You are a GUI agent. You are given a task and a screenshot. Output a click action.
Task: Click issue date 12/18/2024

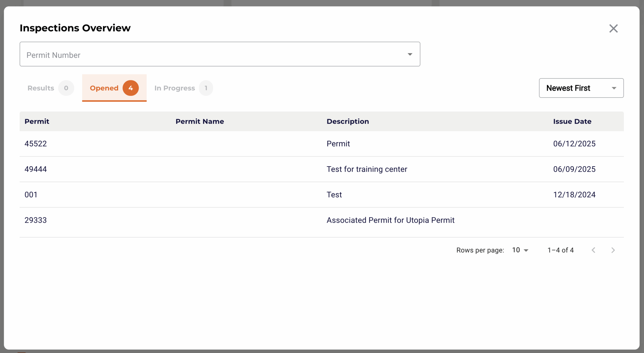tap(574, 195)
